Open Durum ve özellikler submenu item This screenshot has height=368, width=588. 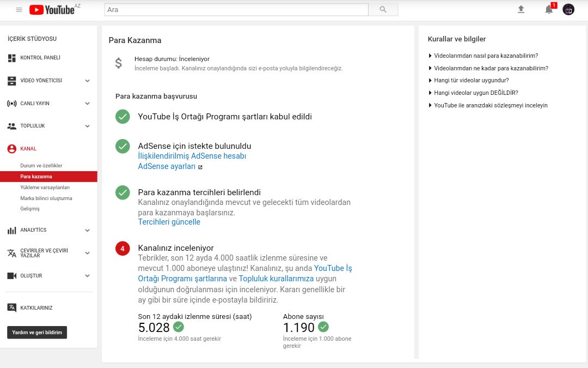41,166
